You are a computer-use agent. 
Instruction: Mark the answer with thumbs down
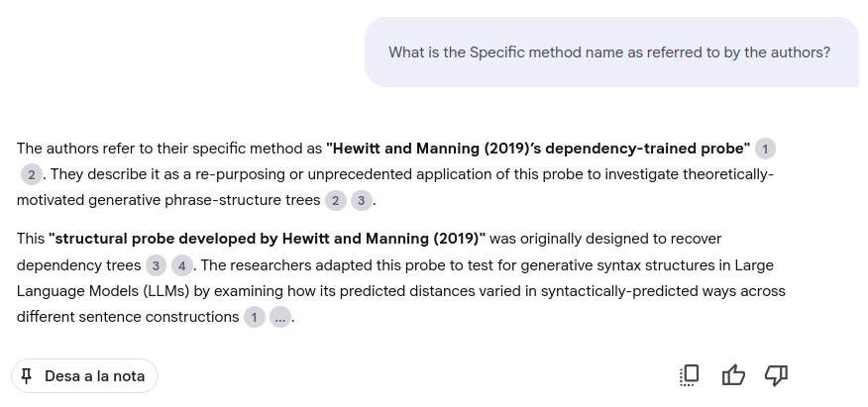[776, 374]
